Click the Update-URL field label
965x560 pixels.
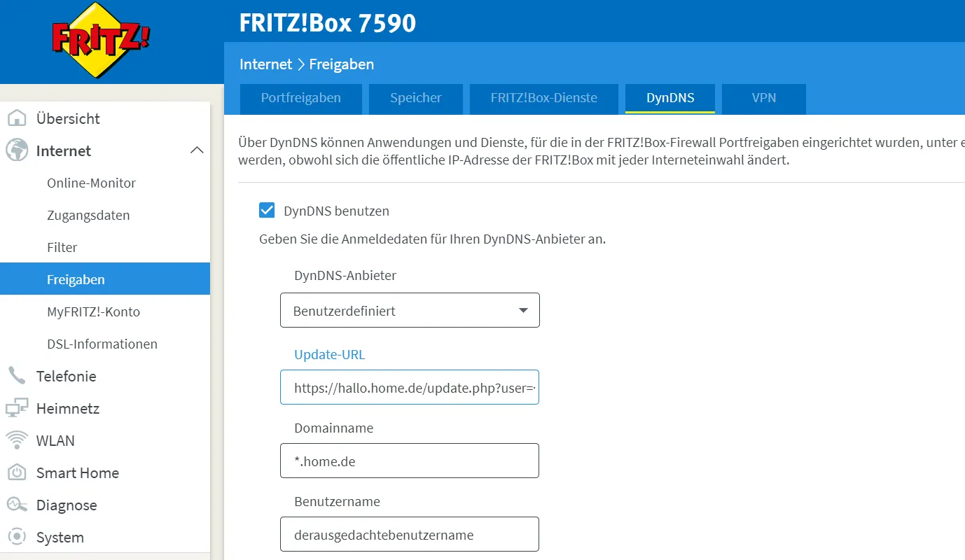tap(330, 354)
